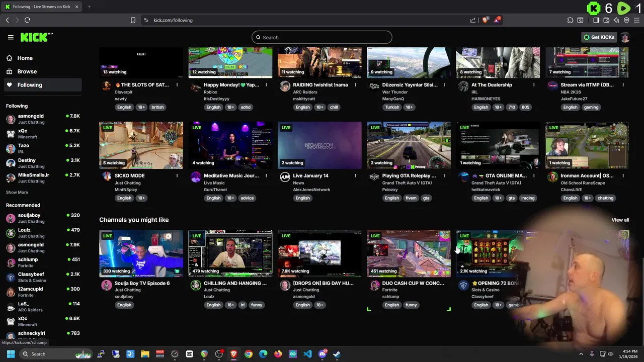644x362 pixels.
Task: Open schneckyirl in Recommended list
Action: (x=43, y=335)
